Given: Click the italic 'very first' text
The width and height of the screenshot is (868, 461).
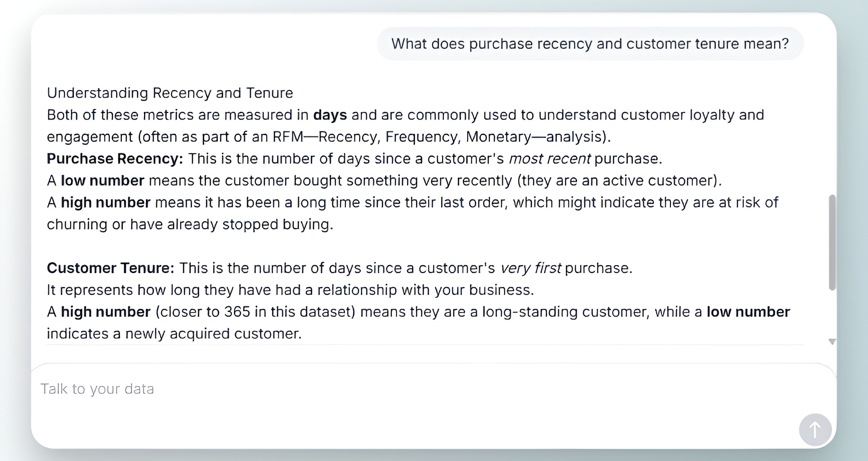Looking at the screenshot, I should pyautogui.click(x=530, y=268).
